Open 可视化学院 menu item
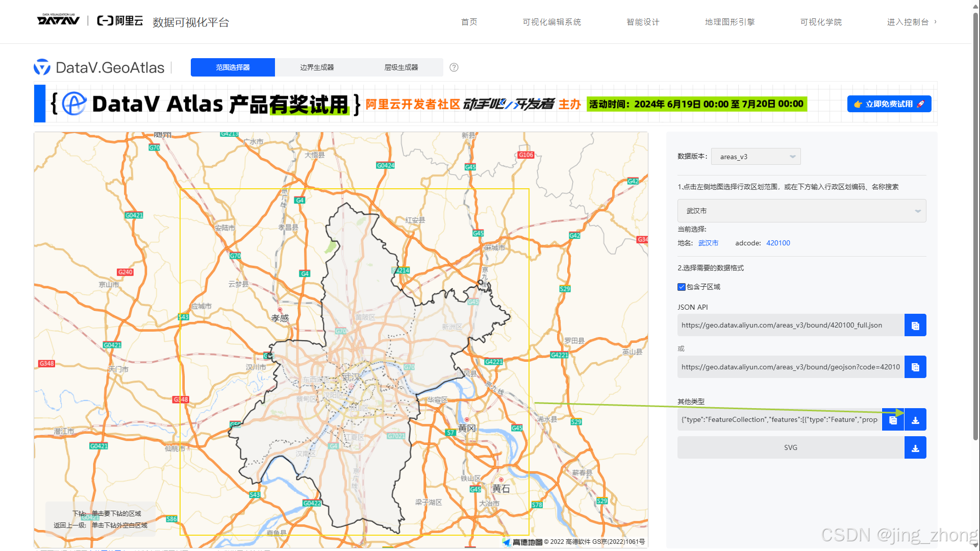Viewport: 980px width, 551px height. tap(821, 22)
